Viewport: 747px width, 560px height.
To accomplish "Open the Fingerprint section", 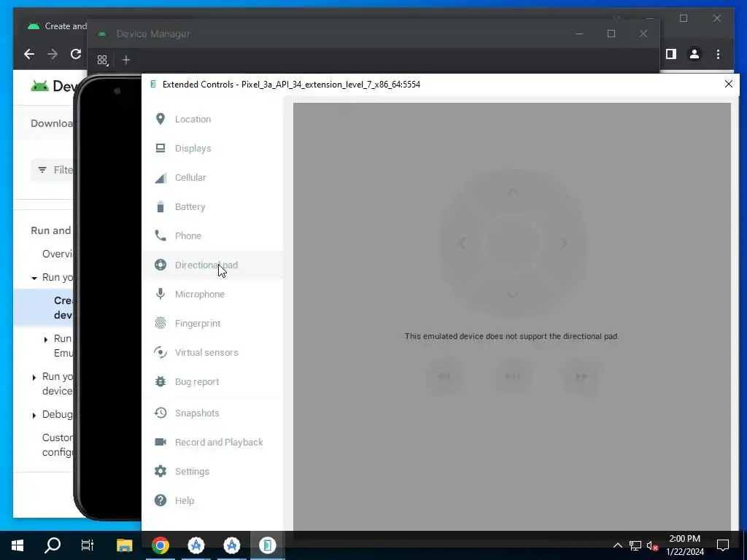I will click(x=212, y=323).
